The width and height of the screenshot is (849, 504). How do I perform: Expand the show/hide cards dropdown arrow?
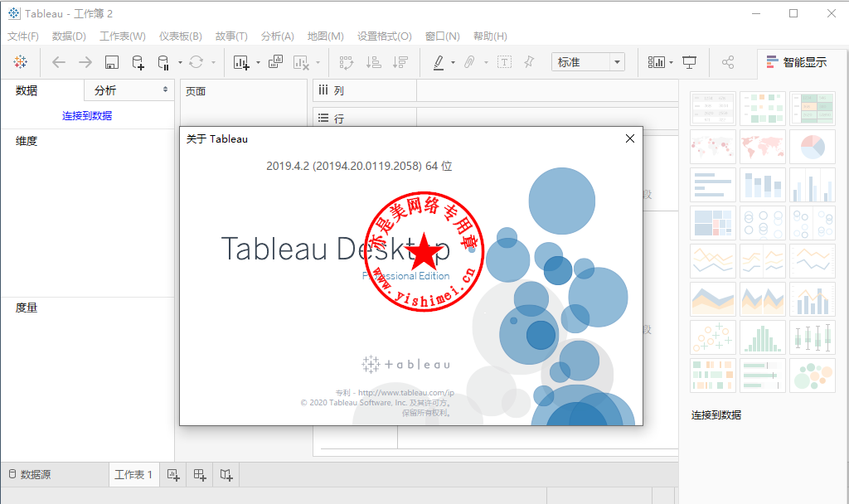coord(671,63)
